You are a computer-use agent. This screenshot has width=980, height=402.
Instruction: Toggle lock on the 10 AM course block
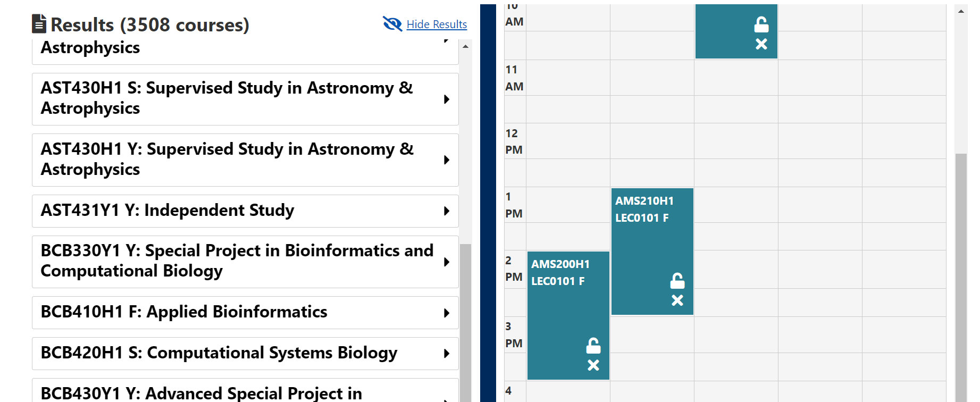(x=761, y=24)
